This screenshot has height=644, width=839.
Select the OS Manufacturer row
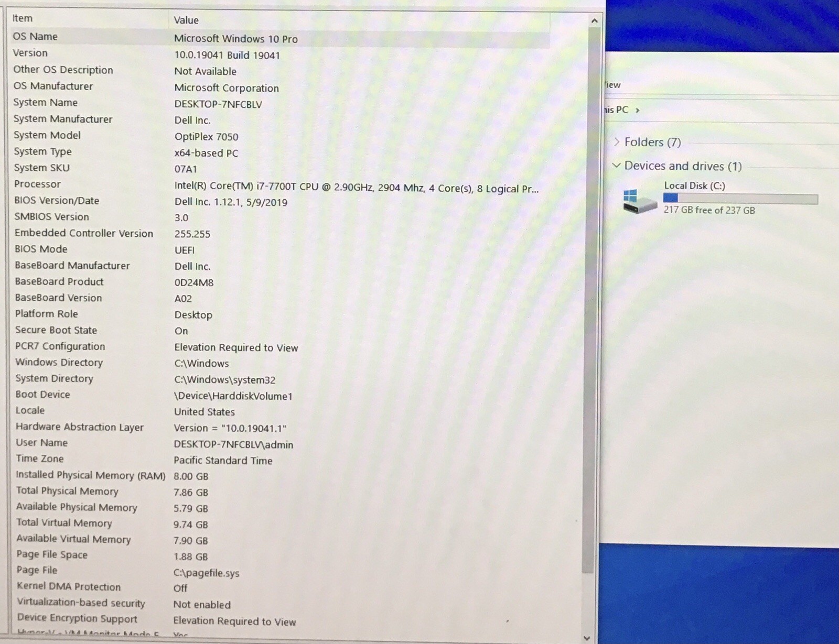tap(281, 87)
